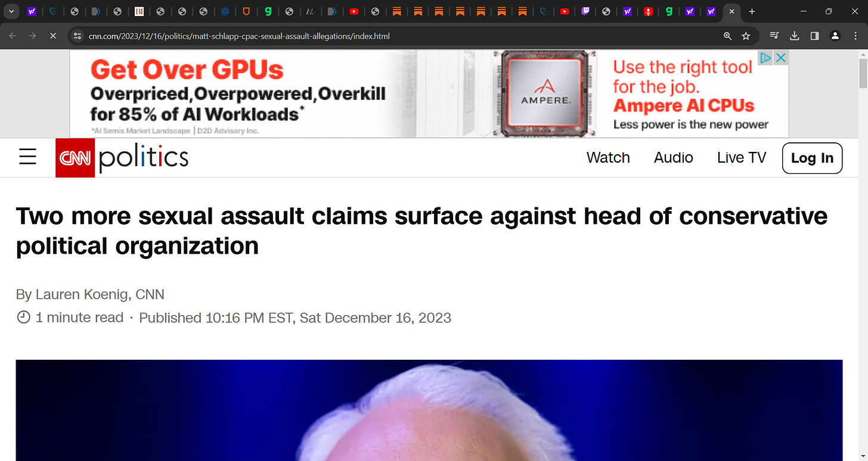The height and width of the screenshot is (461, 868).
Task: Click the scrollbar up arrow
Action: tap(863, 55)
